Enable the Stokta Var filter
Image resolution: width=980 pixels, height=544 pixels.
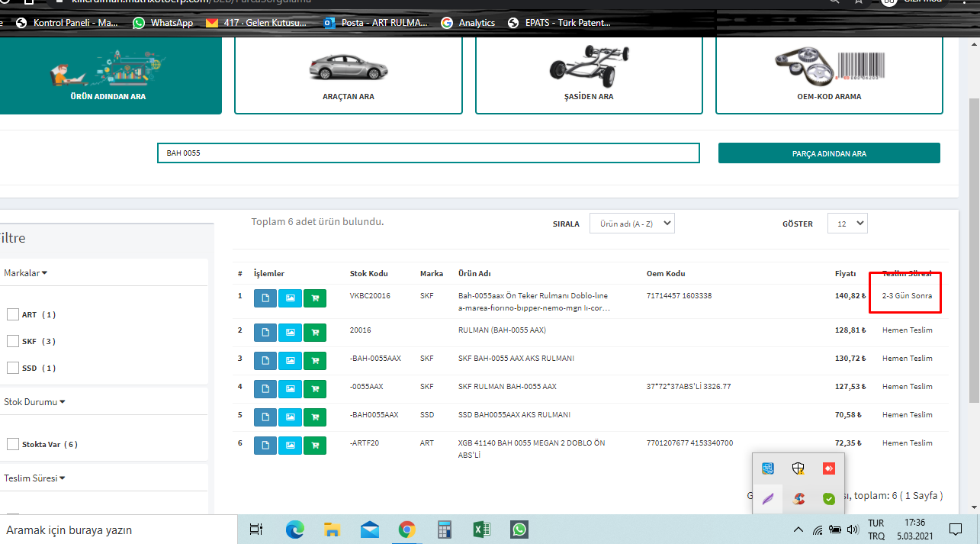[13, 444]
